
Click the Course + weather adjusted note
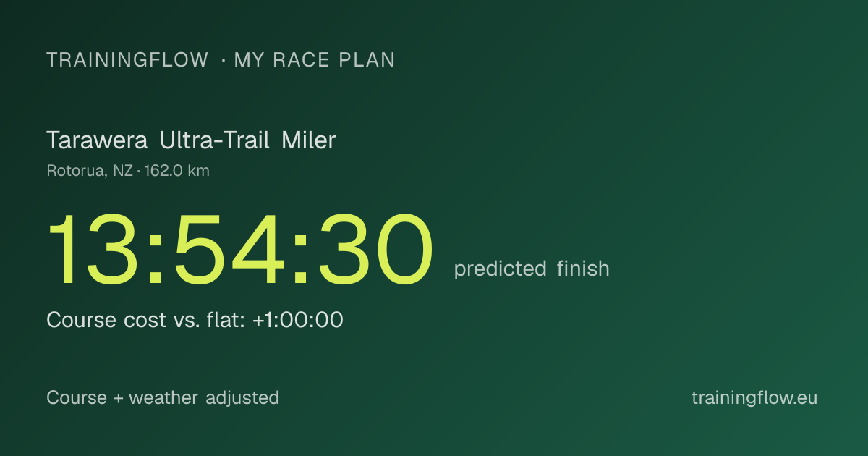coord(163,398)
